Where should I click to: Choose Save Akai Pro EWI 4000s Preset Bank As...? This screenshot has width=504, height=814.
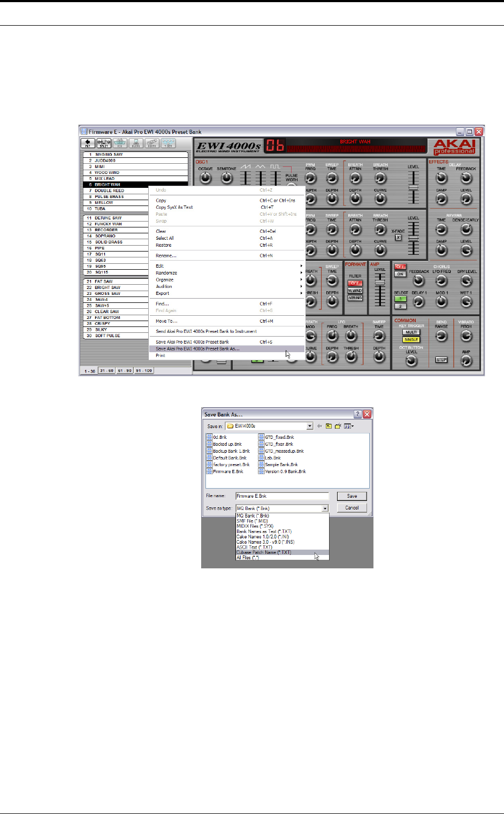pos(227,349)
